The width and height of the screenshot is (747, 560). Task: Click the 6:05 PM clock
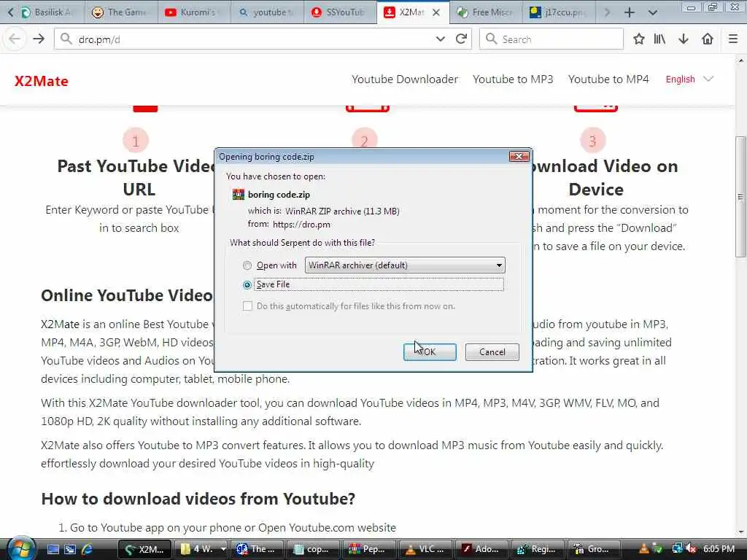click(x=719, y=549)
